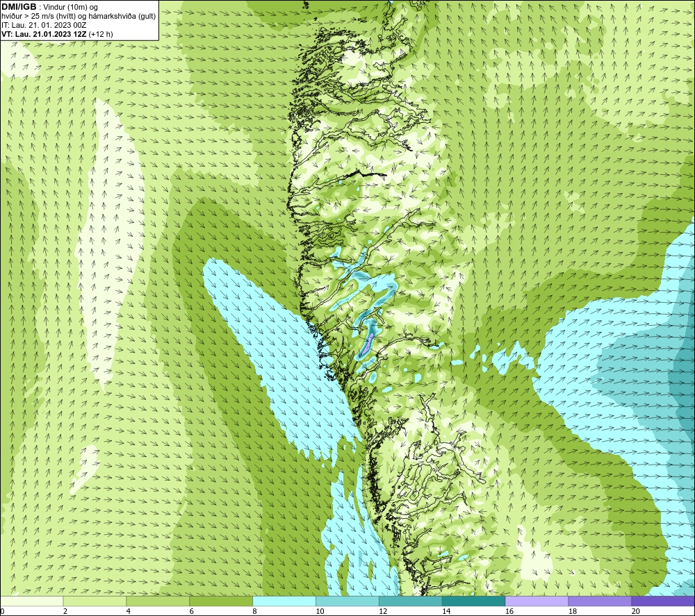The height and width of the screenshot is (616, 695).
Task: Click the legend label 12
Action: click(383, 611)
